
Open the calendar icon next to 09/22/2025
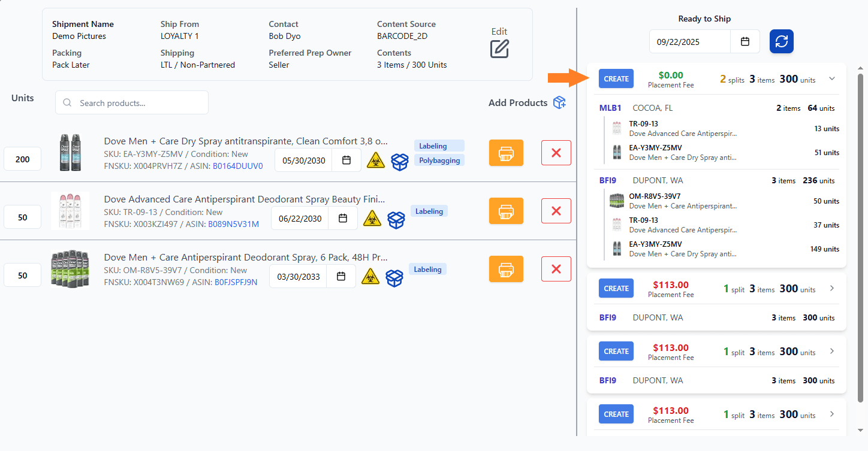pos(745,41)
